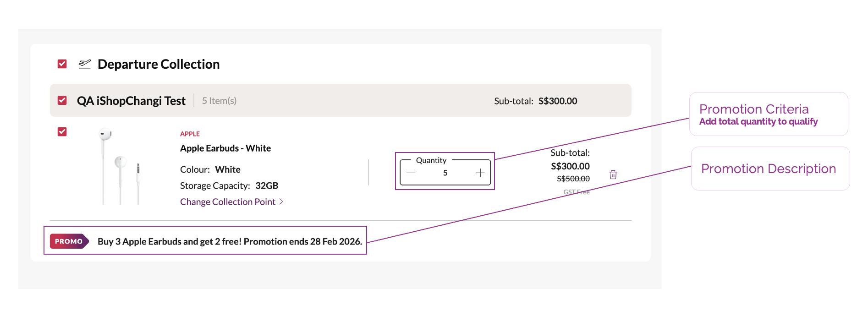Screen dimensions: 868x316
Task: Click the APPLE brand label
Action: pyautogui.click(x=190, y=134)
